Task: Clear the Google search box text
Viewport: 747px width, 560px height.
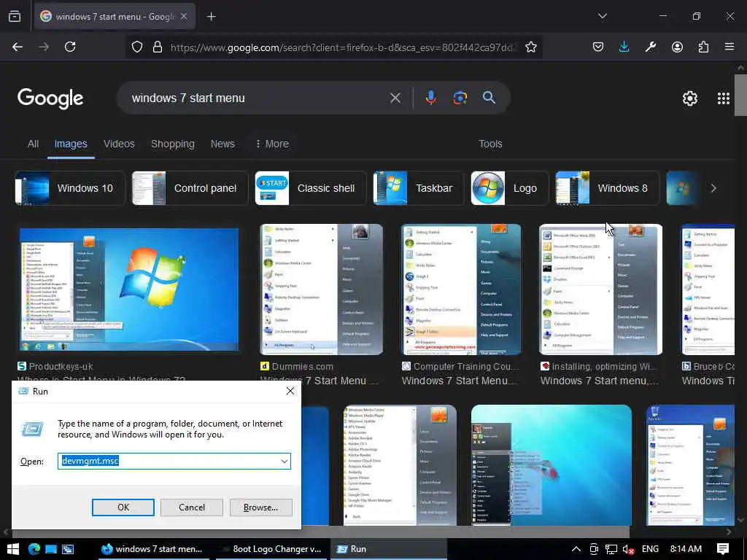Action: (395, 98)
